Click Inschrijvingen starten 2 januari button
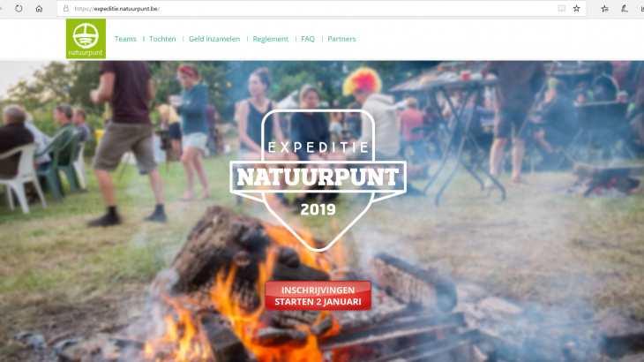This screenshot has height=362, width=644. point(318,296)
